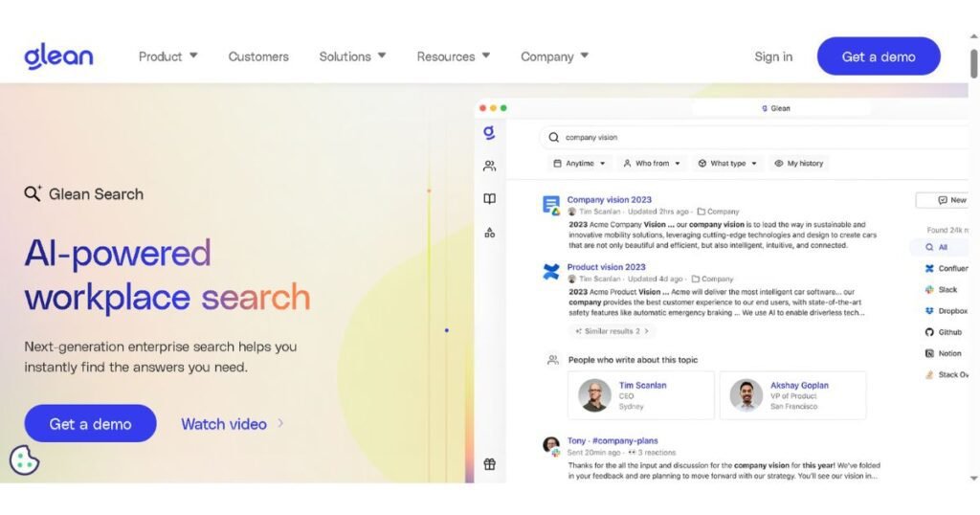Click the 3 reactions label
980x515 pixels.
point(652,453)
